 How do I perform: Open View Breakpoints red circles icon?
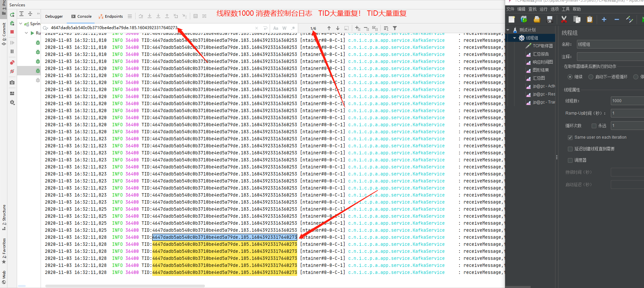(x=12, y=62)
